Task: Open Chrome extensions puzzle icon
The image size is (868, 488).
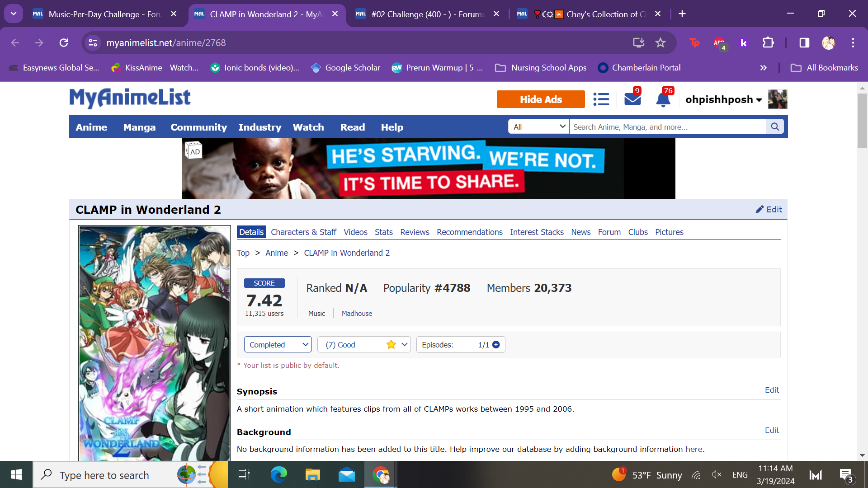Action: point(768,43)
